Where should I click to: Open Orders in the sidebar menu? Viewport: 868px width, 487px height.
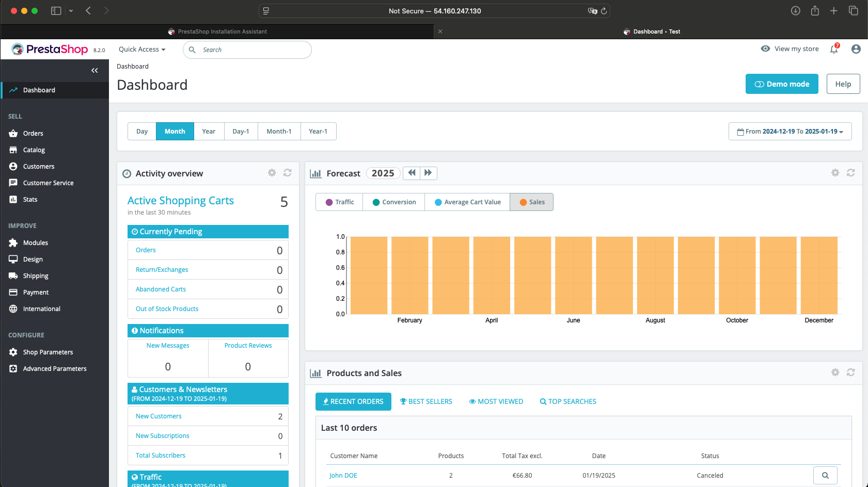33,134
